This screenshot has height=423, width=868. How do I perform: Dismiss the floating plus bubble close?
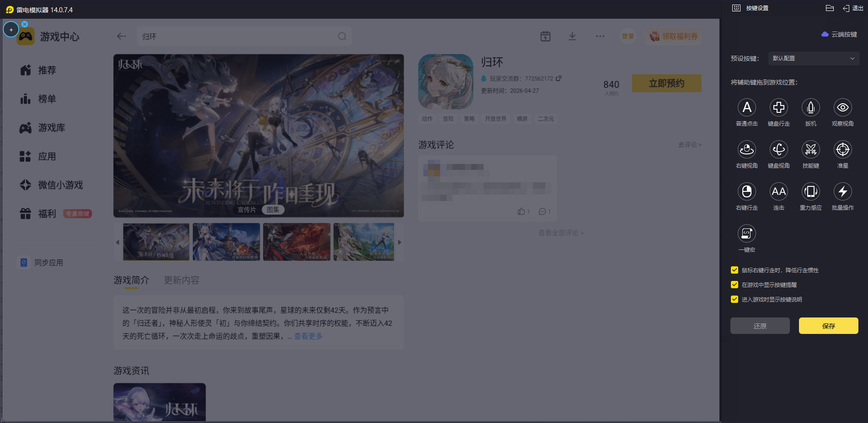[x=25, y=24]
